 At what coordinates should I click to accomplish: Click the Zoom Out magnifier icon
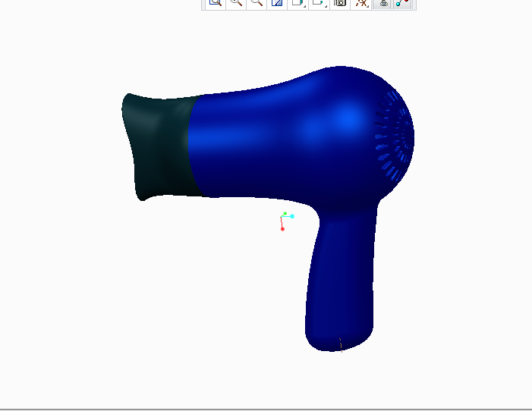(257, 3)
